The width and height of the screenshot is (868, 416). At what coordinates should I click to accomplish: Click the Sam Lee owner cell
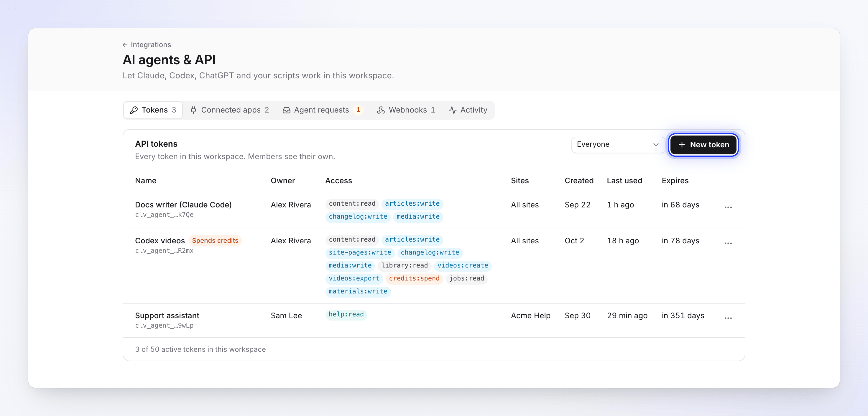[x=286, y=315]
